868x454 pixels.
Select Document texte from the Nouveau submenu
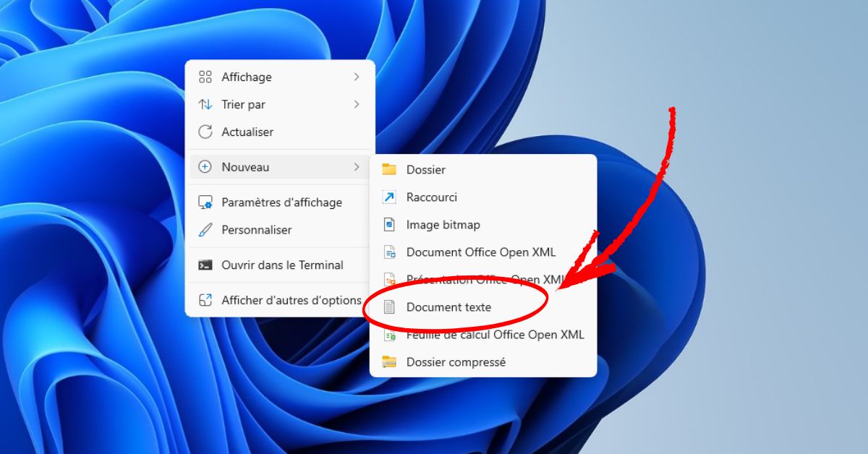pos(448,307)
